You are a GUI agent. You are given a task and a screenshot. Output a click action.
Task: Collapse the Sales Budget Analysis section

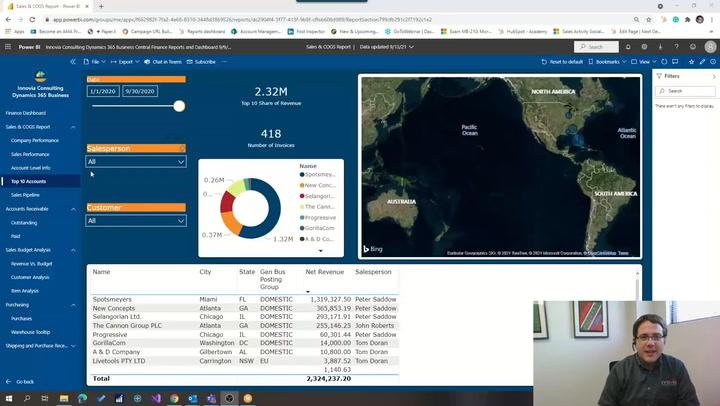73,250
